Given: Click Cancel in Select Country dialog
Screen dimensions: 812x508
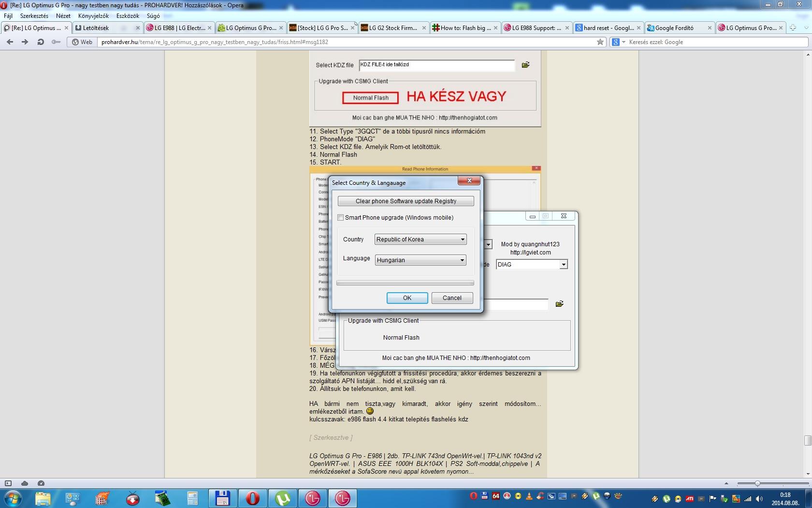Looking at the screenshot, I should [x=452, y=298].
